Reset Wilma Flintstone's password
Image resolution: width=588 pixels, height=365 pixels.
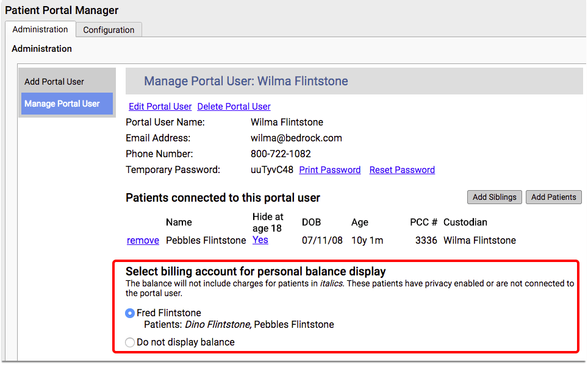point(402,169)
